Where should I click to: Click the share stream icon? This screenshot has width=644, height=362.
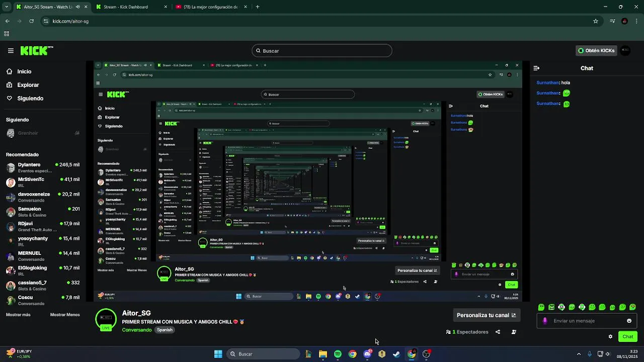[498, 332]
